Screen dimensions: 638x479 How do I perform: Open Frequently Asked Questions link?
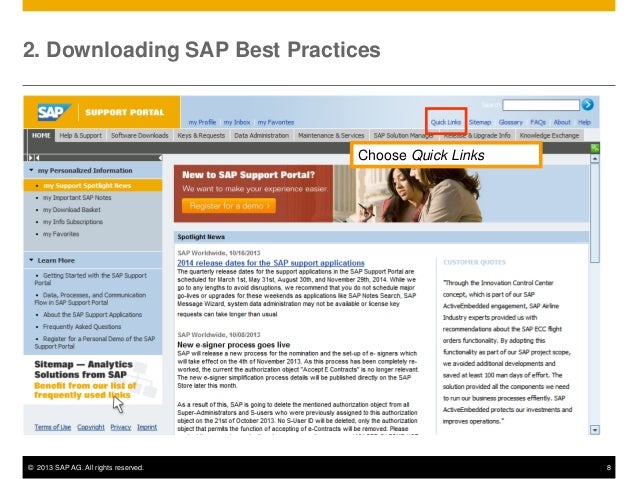(x=82, y=327)
